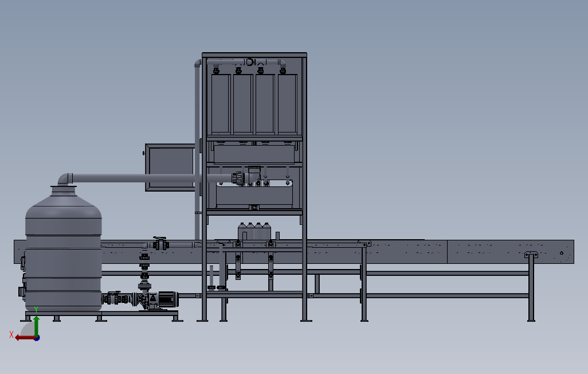Click the red X axis arrow of the triad
588x374 pixels.
pos(25,338)
